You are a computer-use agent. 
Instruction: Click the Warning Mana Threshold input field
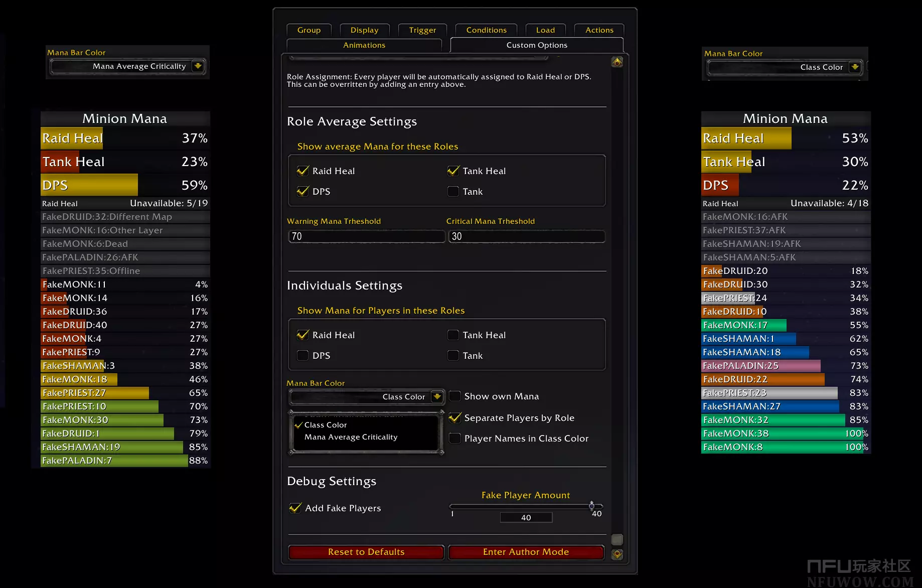[x=367, y=236]
